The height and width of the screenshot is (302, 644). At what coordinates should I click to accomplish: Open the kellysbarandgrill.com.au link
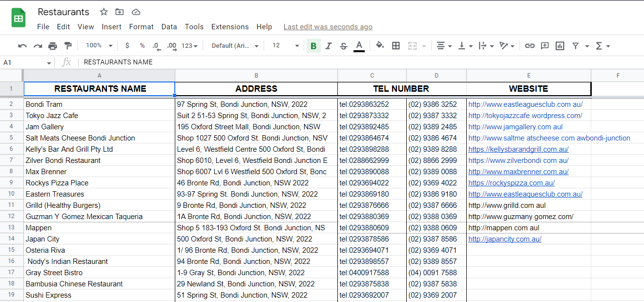pyautogui.click(x=519, y=149)
